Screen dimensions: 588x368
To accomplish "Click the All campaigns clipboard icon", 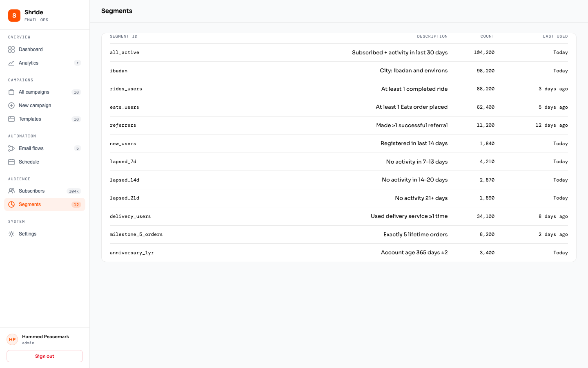I will point(11,92).
